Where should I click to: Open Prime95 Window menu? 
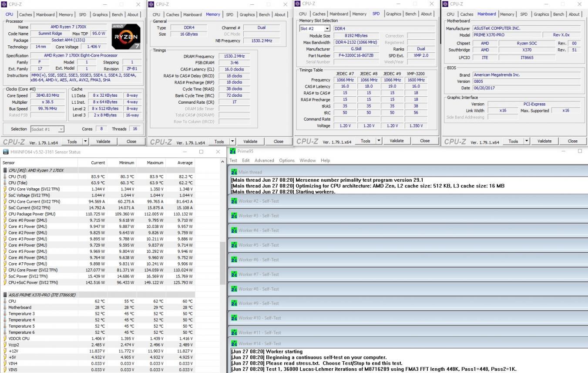tap(308, 160)
